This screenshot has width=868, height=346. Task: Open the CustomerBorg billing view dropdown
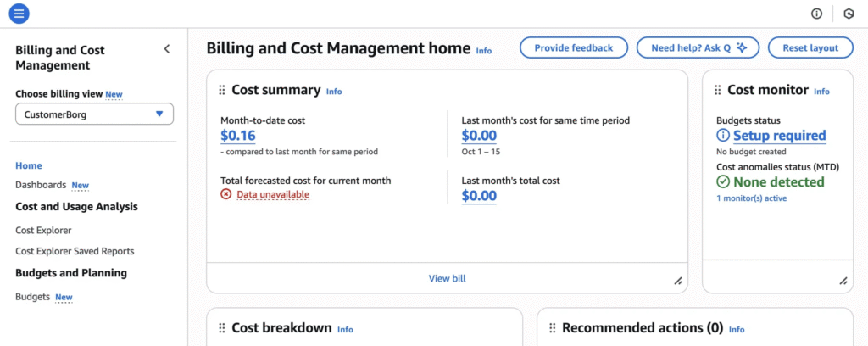94,114
